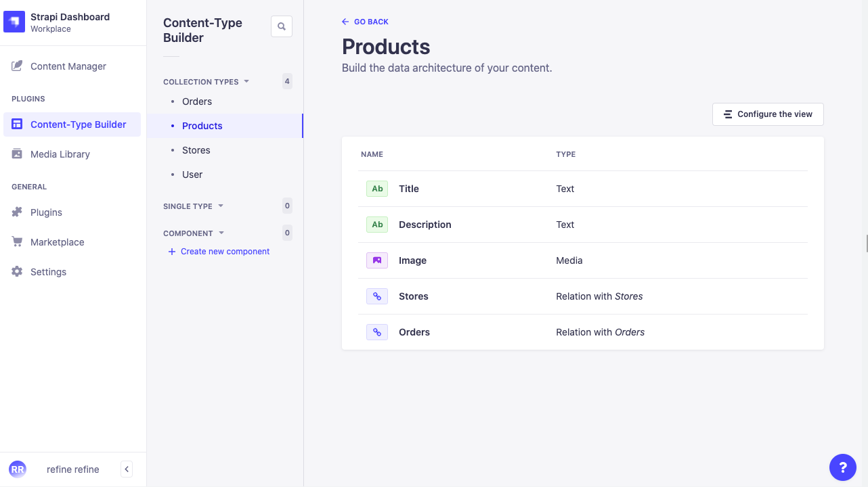
Task: Open the Content Manager
Action: point(67,66)
